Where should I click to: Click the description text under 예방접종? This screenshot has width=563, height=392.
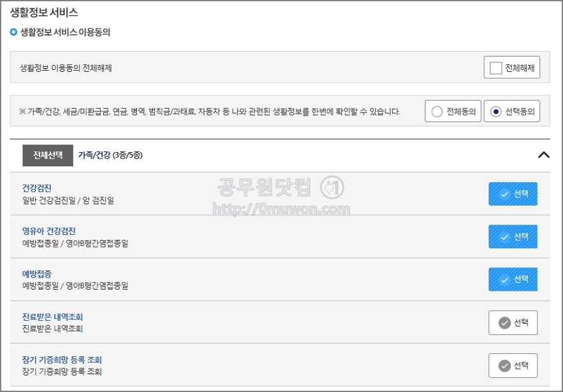coord(75,286)
